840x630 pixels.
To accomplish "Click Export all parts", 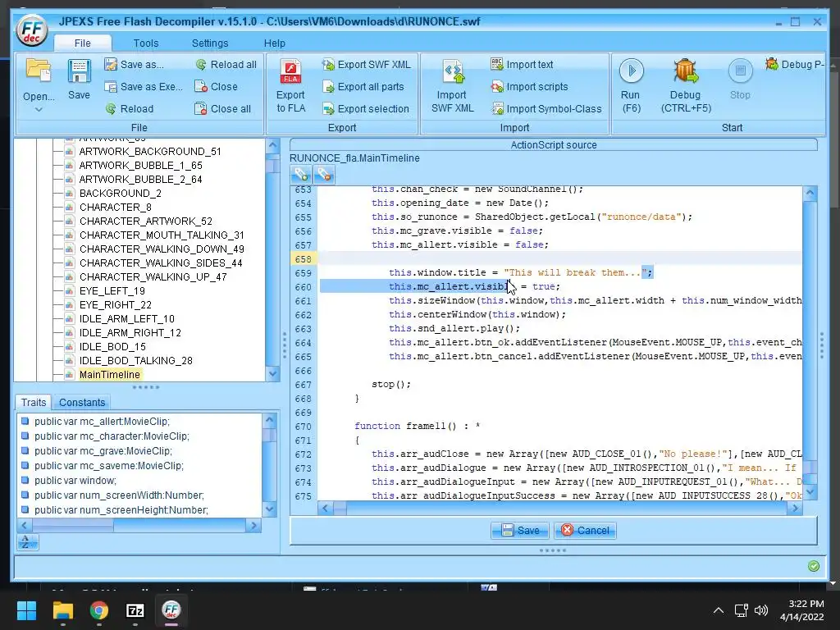I will [363, 86].
